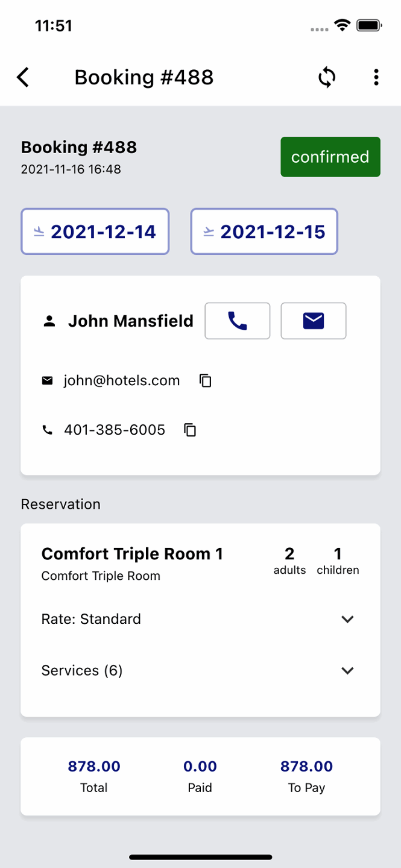The height and width of the screenshot is (868, 401).
Task: Tap the 878.00 To Pay amount
Action: [306, 767]
